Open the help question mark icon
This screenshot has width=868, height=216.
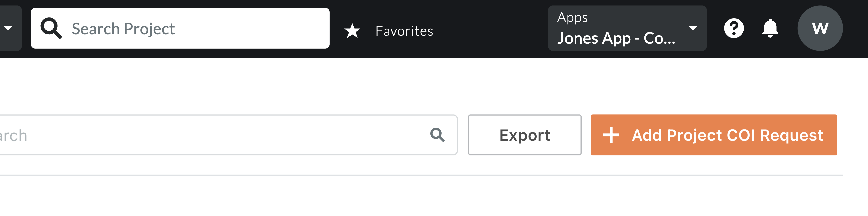pyautogui.click(x=734, y=28)
